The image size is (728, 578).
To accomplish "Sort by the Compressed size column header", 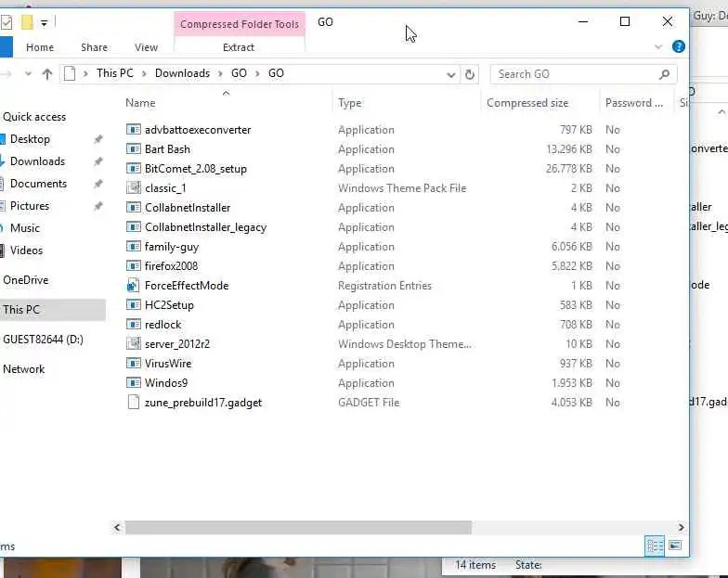I will point(527,103).
